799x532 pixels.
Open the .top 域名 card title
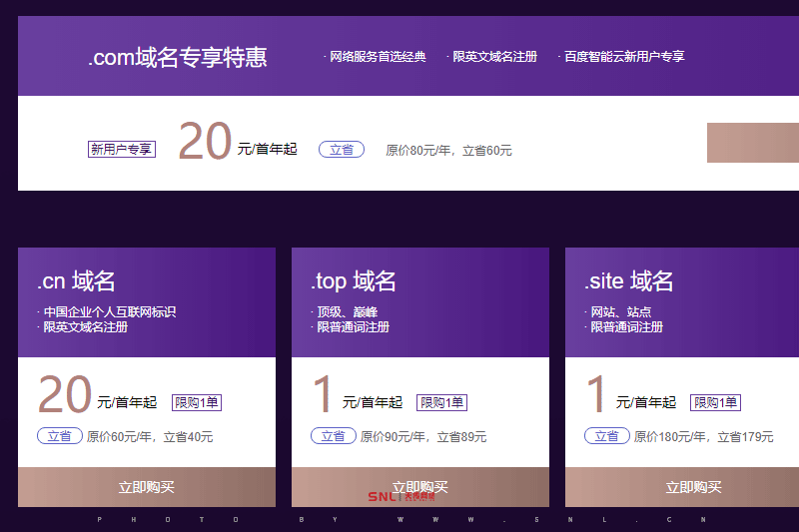[354, 281]
